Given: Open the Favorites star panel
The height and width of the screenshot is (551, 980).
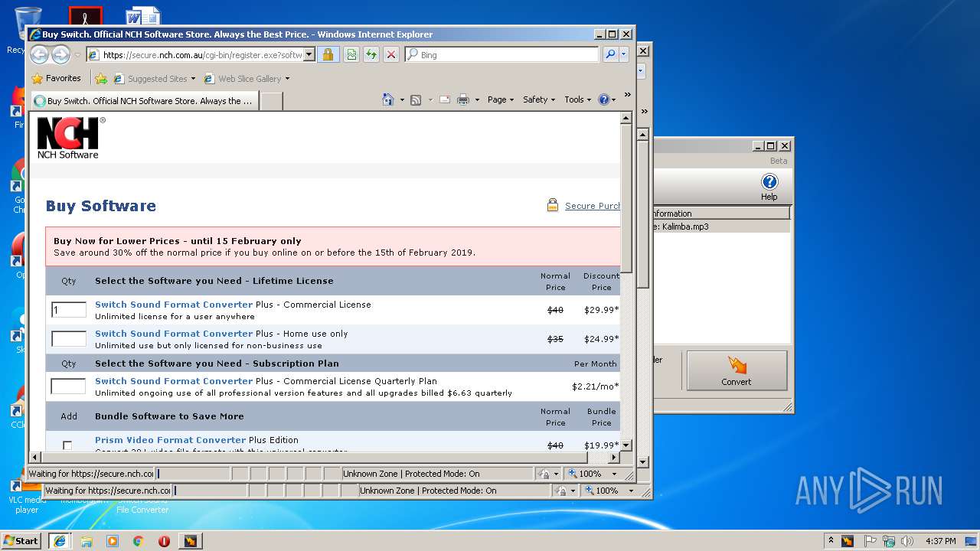Looking at the screenshot, I should tap(56, 78).
